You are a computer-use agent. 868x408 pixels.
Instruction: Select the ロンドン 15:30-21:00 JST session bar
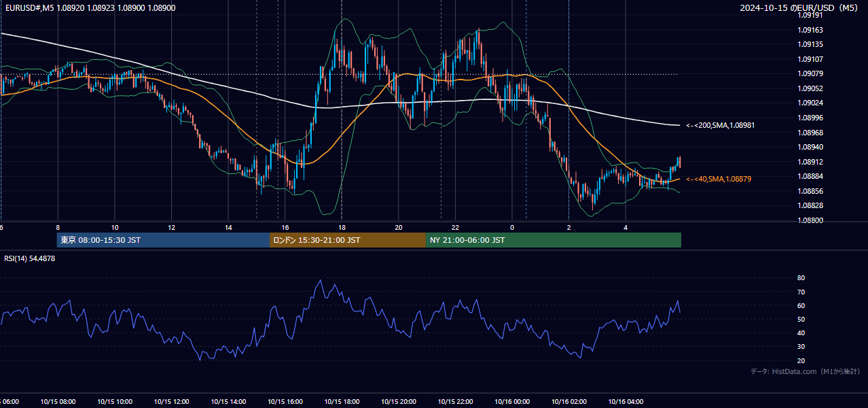(348, 240)
